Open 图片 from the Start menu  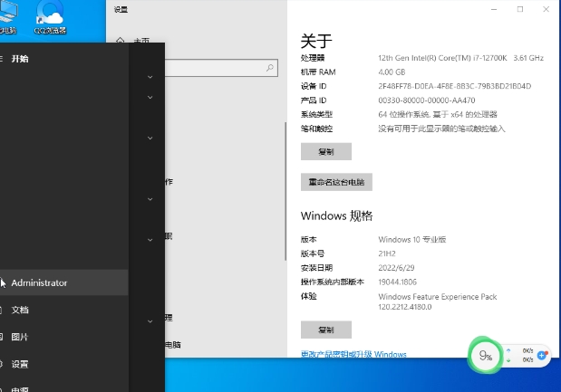pyautogui.click(x=20, y=337)
